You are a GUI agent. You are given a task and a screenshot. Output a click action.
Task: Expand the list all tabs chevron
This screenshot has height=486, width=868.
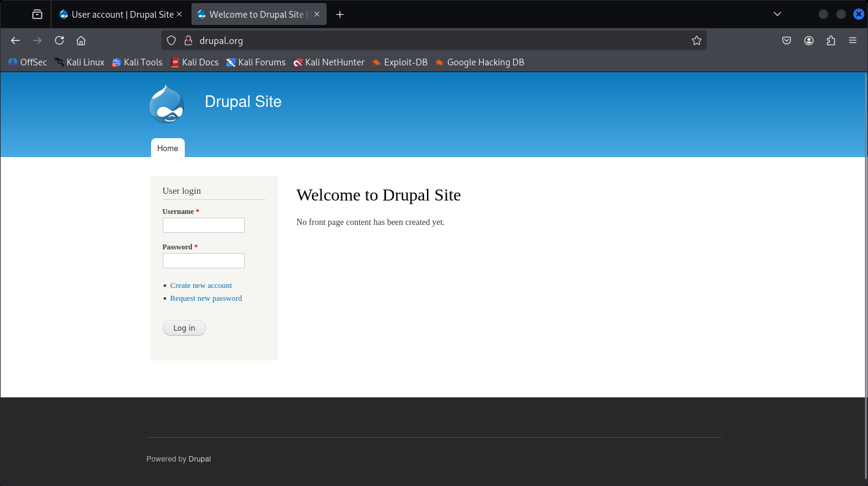(x=777, y=14)
